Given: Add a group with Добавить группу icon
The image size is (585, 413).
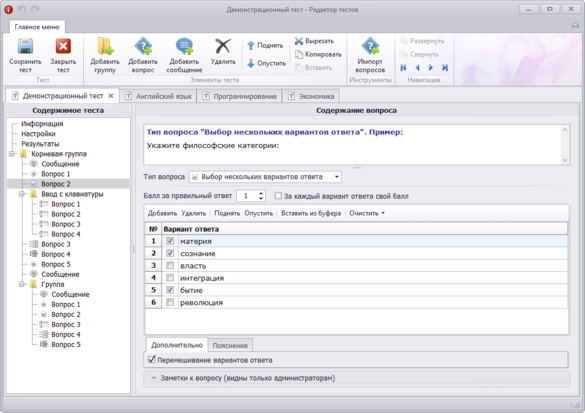Looking at the screenshot, I should tap(105, 47).
